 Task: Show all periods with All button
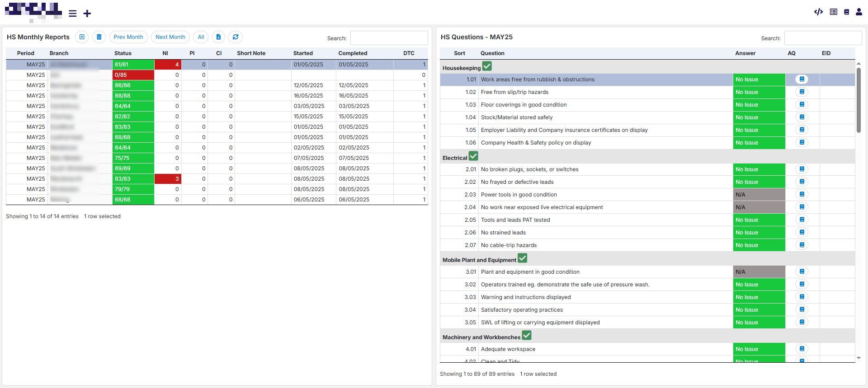coord(201,37)
